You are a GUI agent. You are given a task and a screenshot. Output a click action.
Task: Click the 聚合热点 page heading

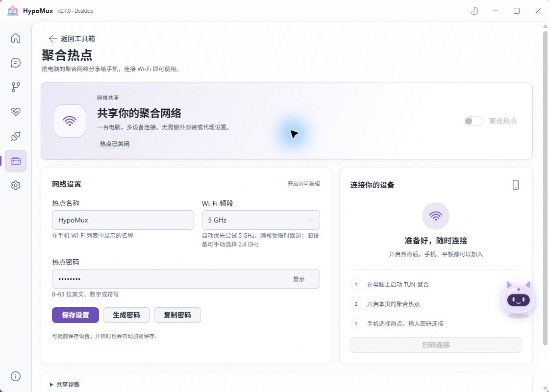67,55
